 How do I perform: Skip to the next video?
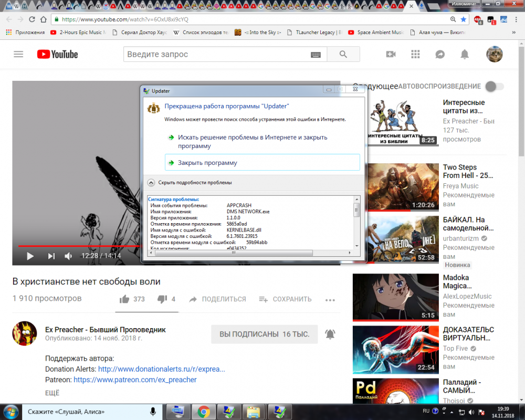coord(51,256)
